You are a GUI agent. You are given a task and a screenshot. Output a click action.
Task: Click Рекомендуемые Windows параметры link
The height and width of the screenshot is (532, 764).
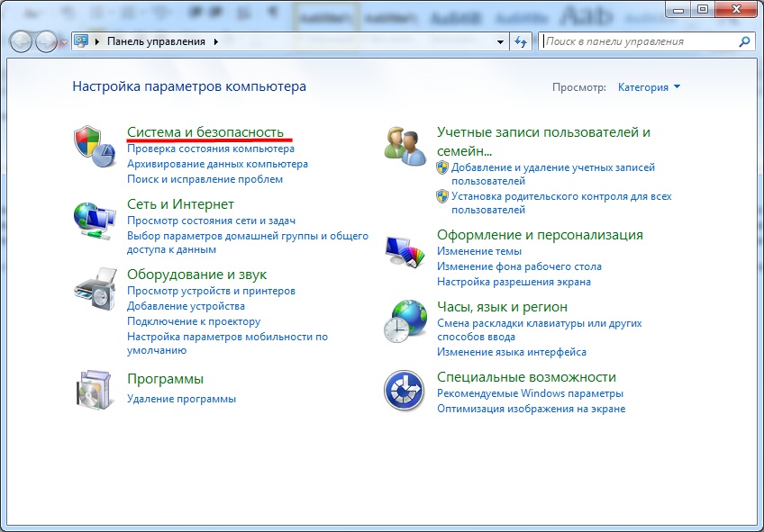pos(530,392)
